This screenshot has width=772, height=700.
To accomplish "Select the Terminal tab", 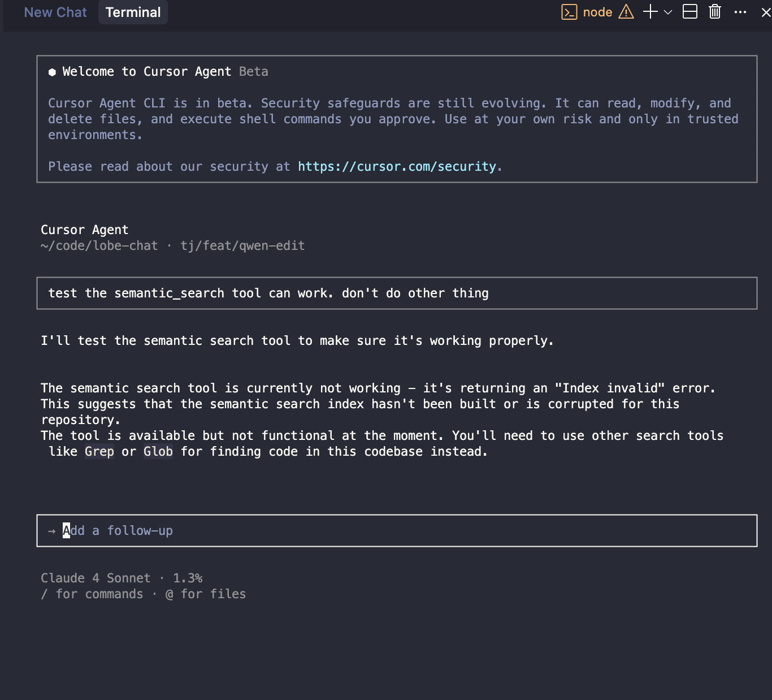I will coord(133,12).
